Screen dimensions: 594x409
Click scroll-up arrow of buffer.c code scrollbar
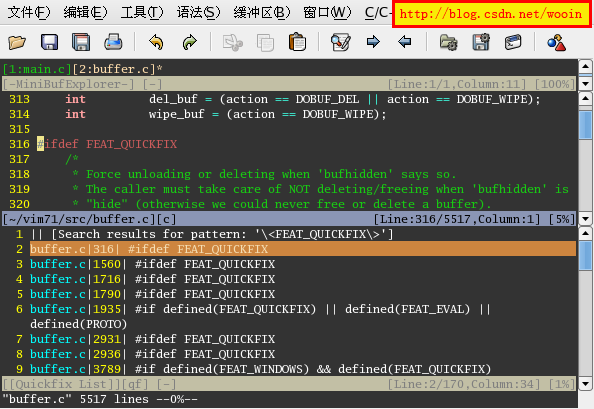pyautogui.click(x=586, y=99)
